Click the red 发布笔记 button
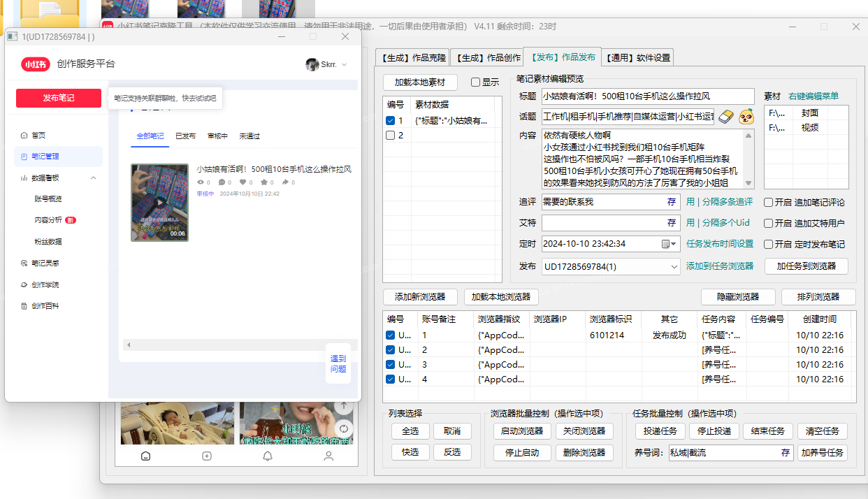 tap(58, 98)
